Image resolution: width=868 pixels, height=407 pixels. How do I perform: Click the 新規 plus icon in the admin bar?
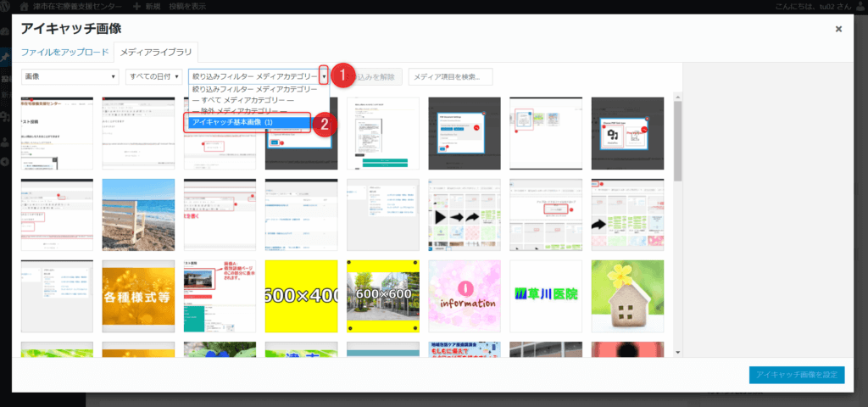coord(137,6)
